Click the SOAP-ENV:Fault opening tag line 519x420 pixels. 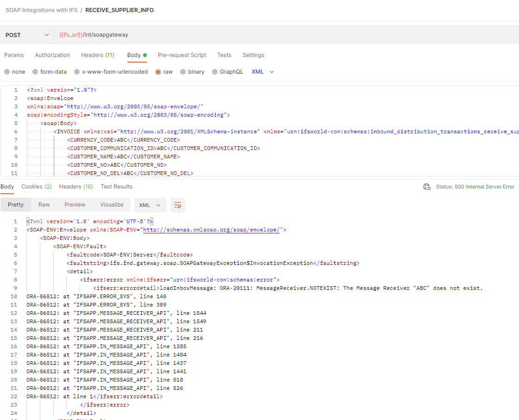point(80,246)
